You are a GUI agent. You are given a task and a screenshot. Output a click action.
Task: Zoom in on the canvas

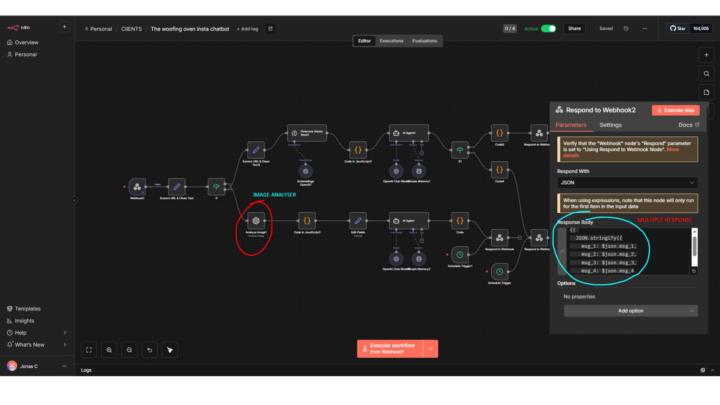(x=109, y=350)
